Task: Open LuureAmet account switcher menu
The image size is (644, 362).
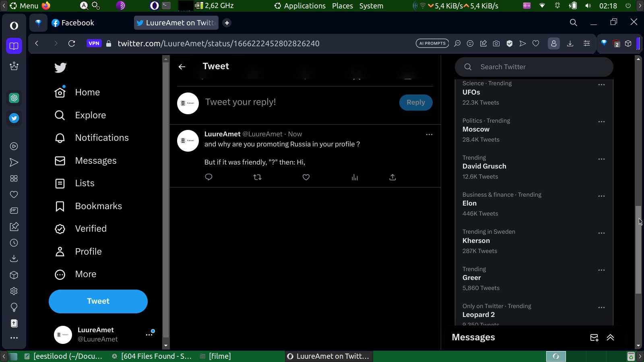Action: (x=104, y=335)
